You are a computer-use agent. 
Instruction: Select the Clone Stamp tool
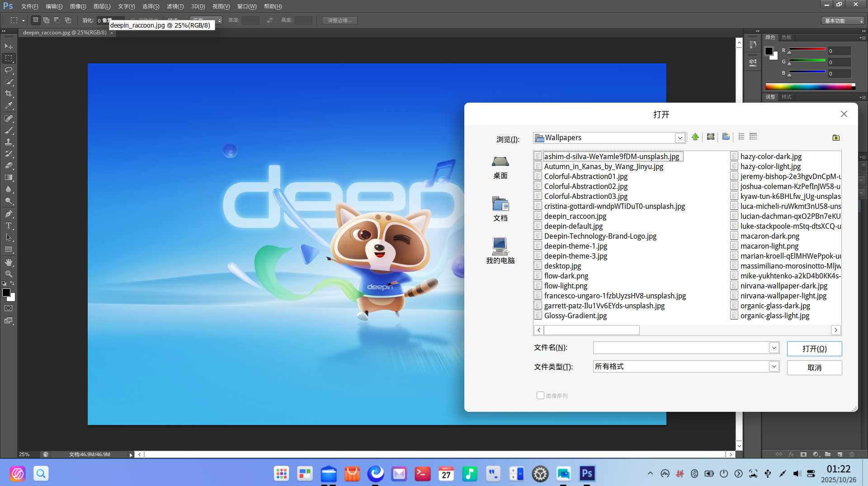[9, 142]
